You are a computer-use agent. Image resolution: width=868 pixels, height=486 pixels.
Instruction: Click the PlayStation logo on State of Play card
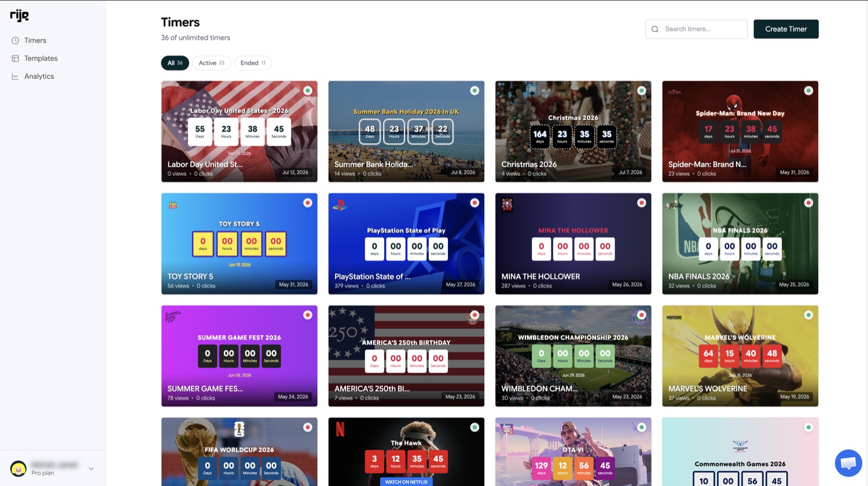(340, 205)
